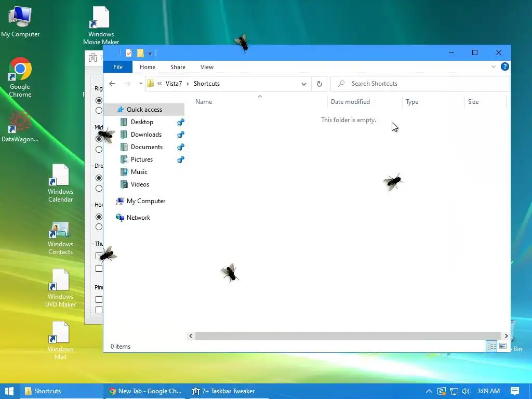532x399 pixels.
Task: Toggle second checkbox under Thu in Taskbar Tweaker
Action: point(99,269)
